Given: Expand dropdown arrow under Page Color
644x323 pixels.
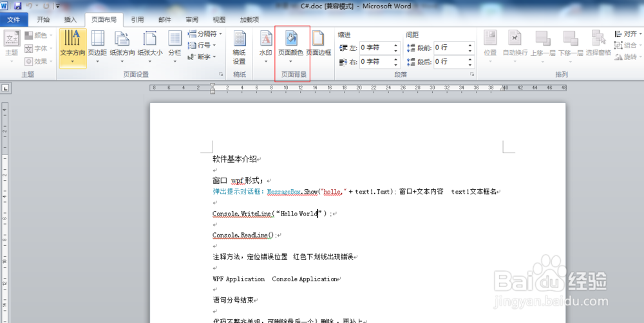Looking at the screenshot, I should tap(291, 62).
